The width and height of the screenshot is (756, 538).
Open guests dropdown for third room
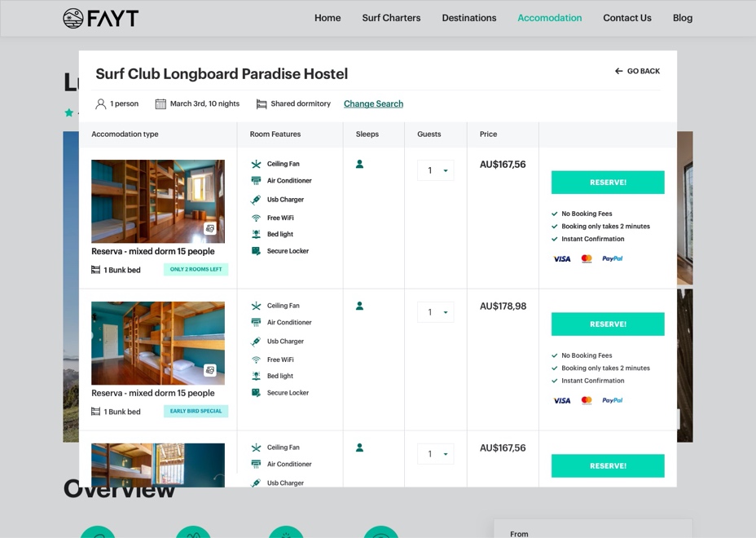click(x=435, y=454)
